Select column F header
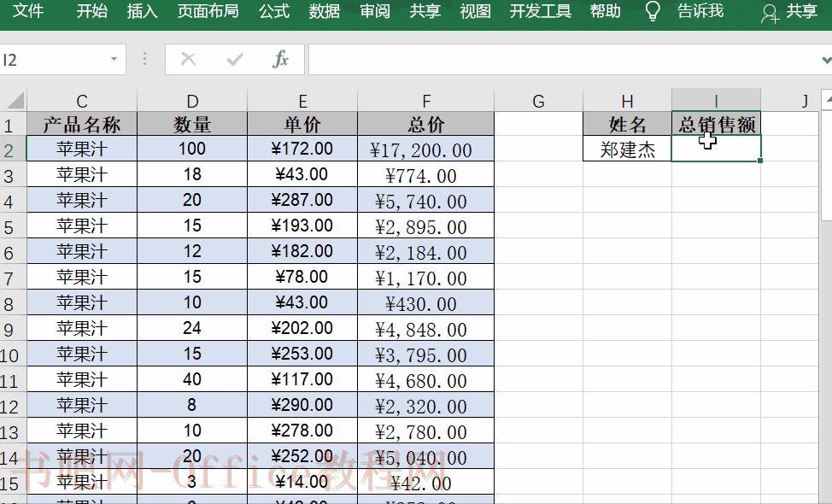 pyautogui.click(x=426, y=101)
